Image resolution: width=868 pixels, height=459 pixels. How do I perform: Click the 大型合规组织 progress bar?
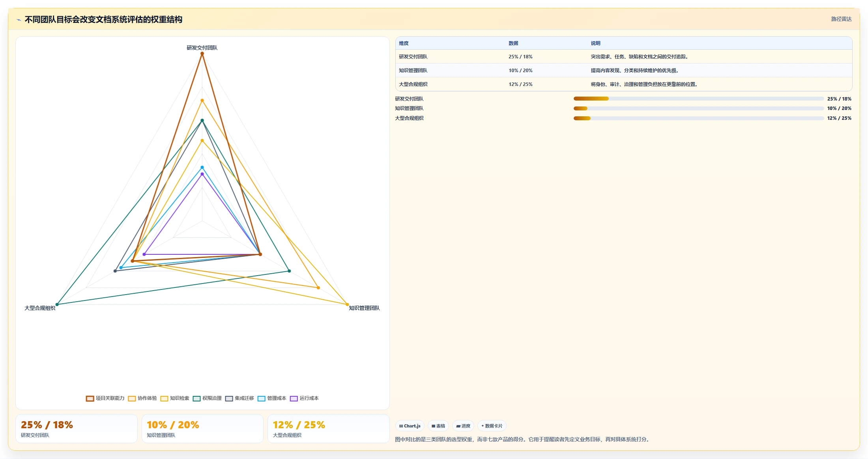click(x=698, y=118)
